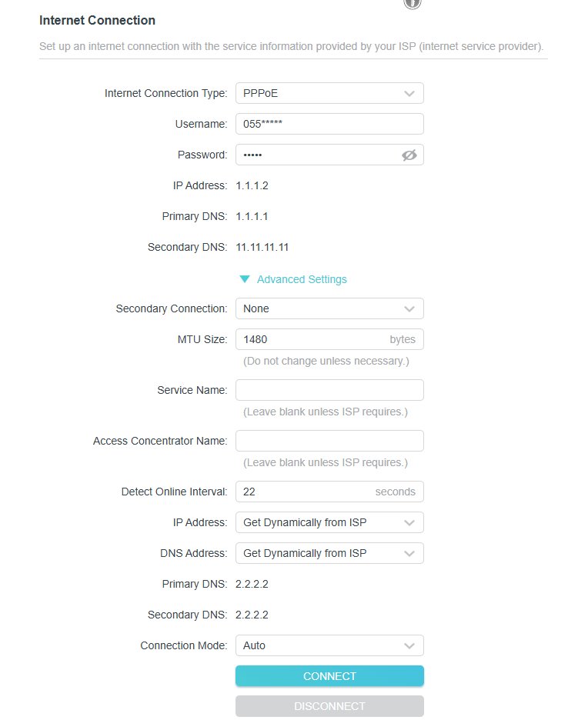Edit the Detect Online Interval field
The width and height of the screenshot is (588, 720).
pyautogui.click(x=329, y=492)
